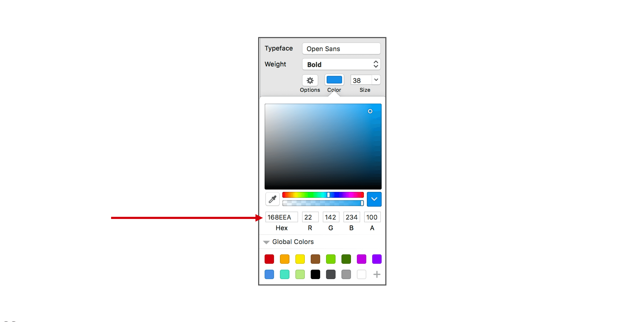
Task: Click the B value field showing 234
Action: coord(352,217)
